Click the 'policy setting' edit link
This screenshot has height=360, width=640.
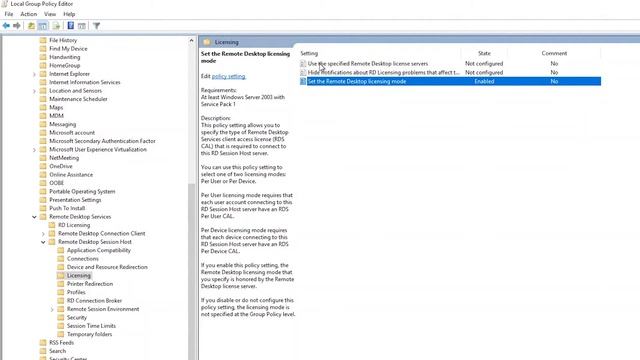tap(229, 76)
